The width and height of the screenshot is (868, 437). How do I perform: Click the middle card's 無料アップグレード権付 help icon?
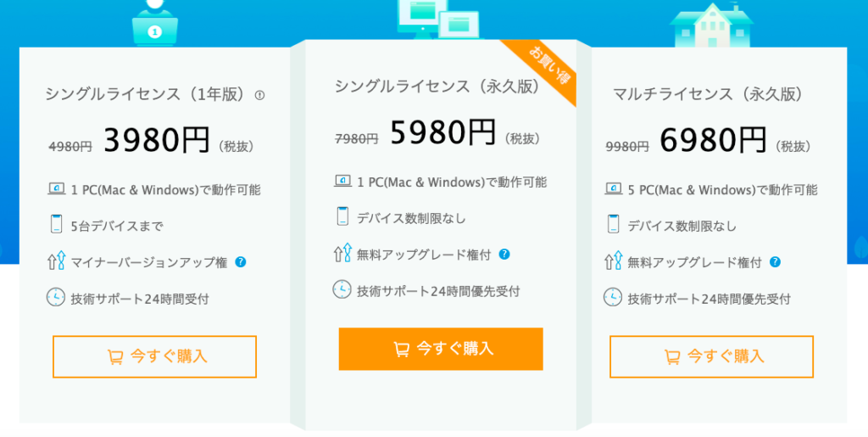(x=504, y=254)
